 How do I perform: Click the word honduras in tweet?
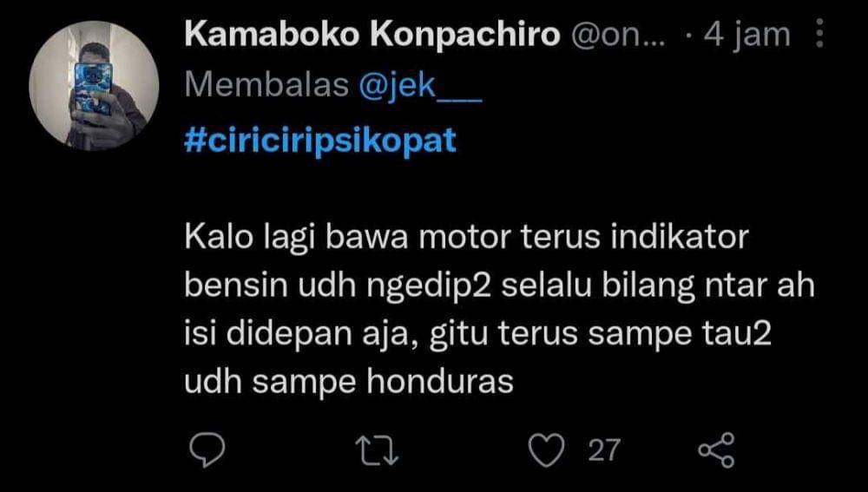click(x=440, y=381)
